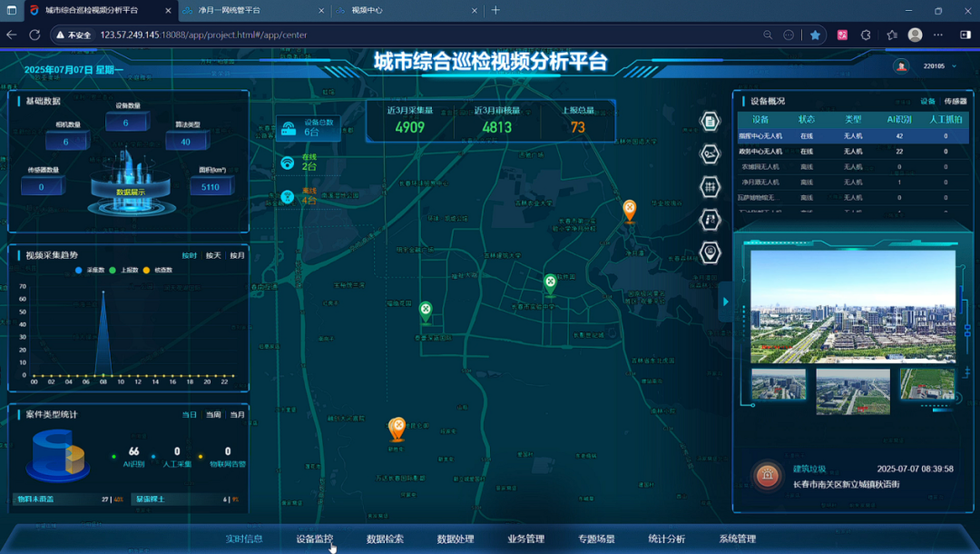Switch to 设备 tab in device overview
The height and width of the screenshot is (554, 980).
(927, 102)
